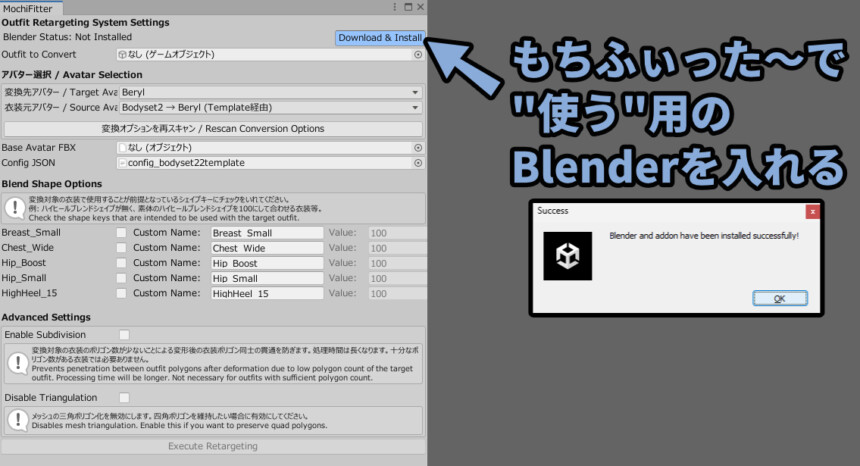Click OK in the Success dialog
The width and height of the screenshot is (860, 466).
(778, 298)
